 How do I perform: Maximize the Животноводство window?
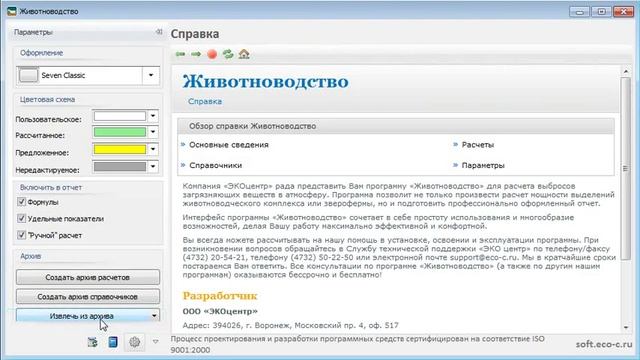pos(601,11)
